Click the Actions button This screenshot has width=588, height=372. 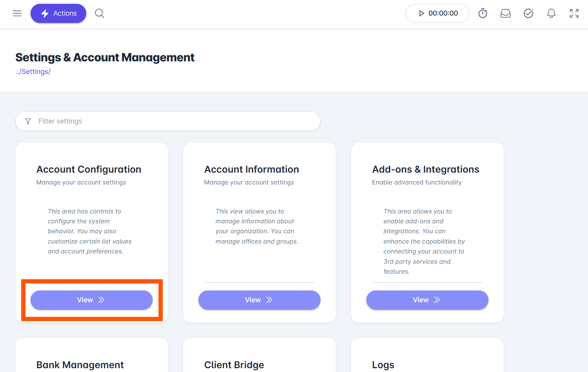58,13
